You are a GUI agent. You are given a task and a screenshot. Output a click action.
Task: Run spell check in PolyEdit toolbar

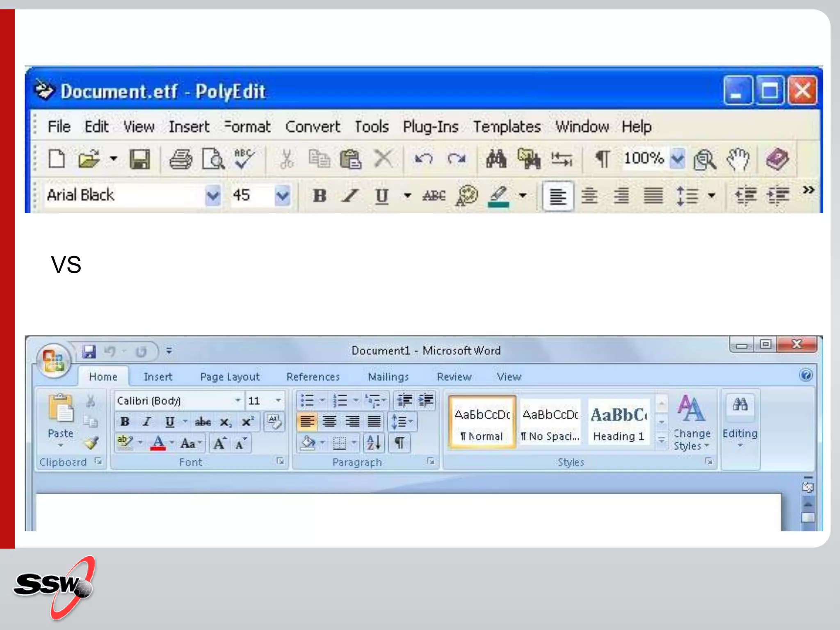[244, 159]
